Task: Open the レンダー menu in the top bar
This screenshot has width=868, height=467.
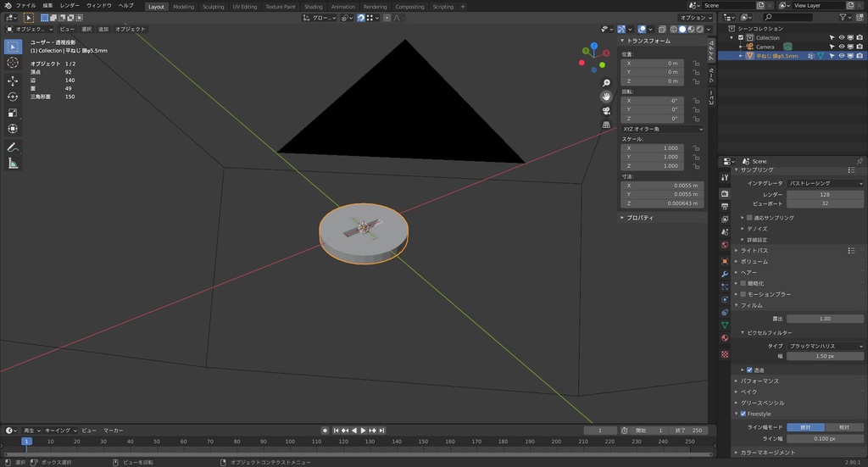Action: (70, 5)
